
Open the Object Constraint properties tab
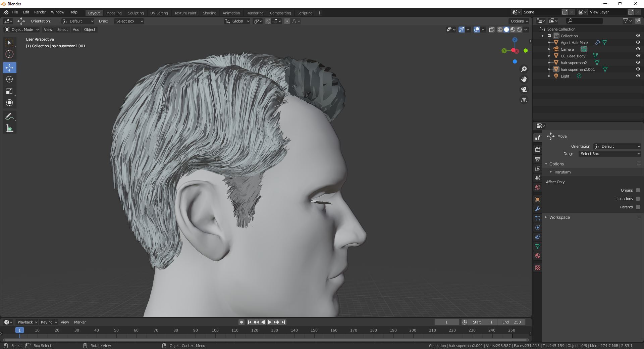[x=538, y=237]
